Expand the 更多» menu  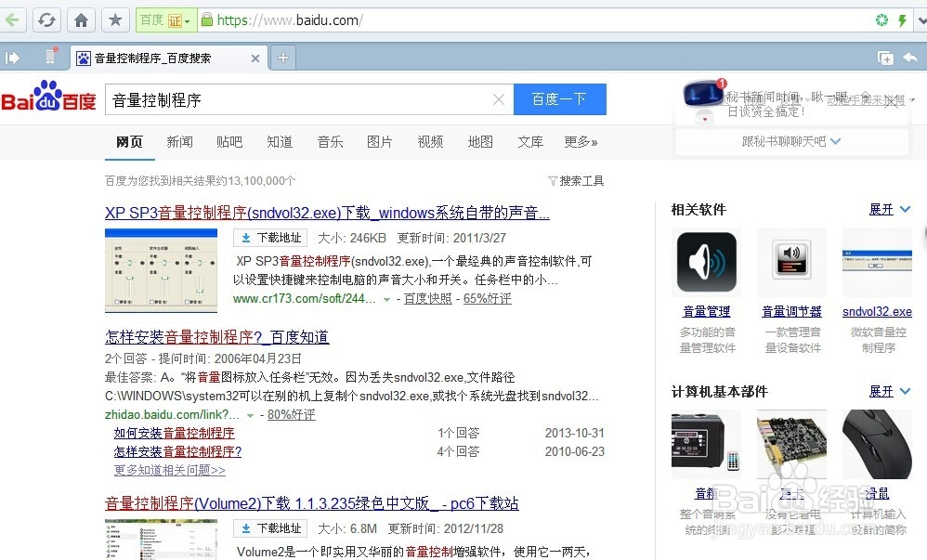pos(581,142)
